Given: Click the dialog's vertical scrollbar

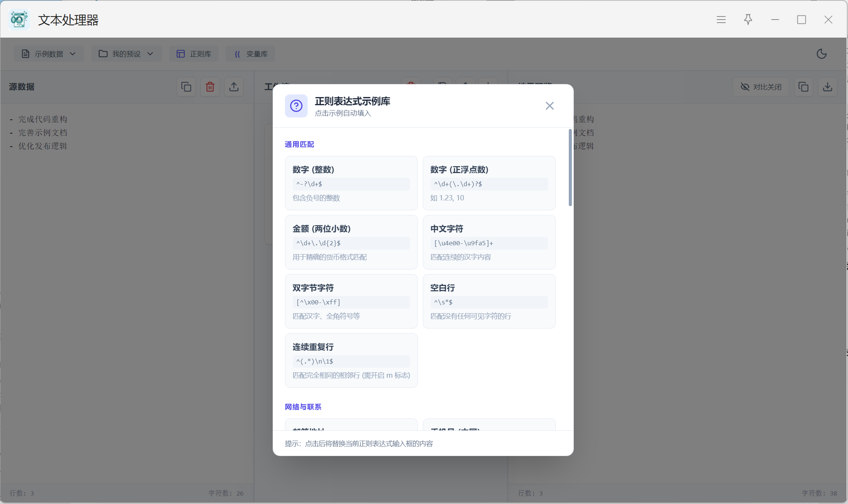Looking at the screenshot, I should coord(570,168).
